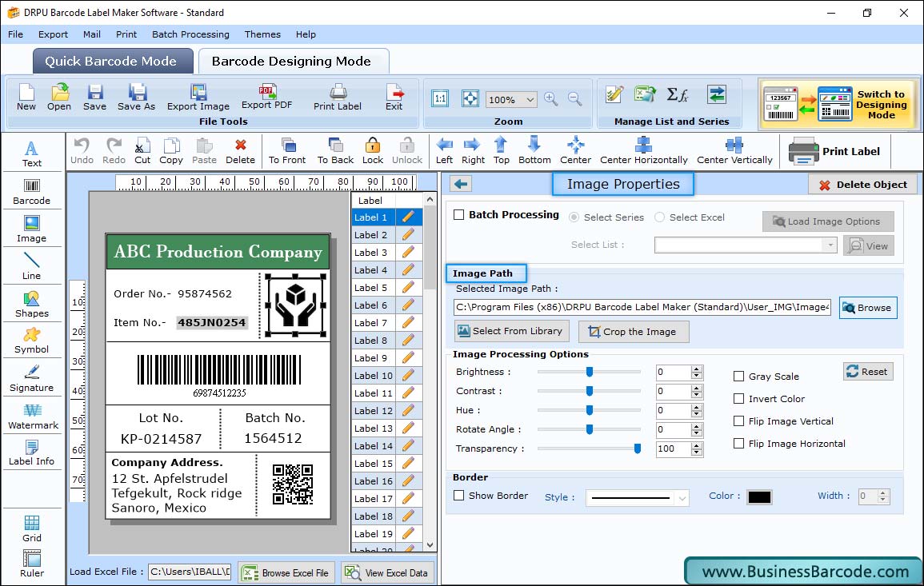Image resolution: width=924 pixels, height=586 pixels.
Task: Open the Batch Processing menu
Action: [x=190, y=34]
